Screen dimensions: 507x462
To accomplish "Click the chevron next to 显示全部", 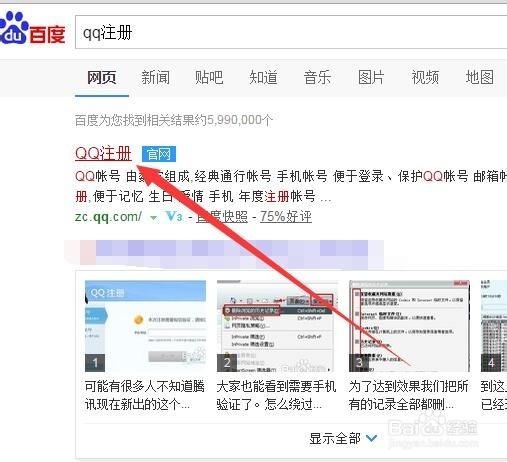I will pos(372,438).
